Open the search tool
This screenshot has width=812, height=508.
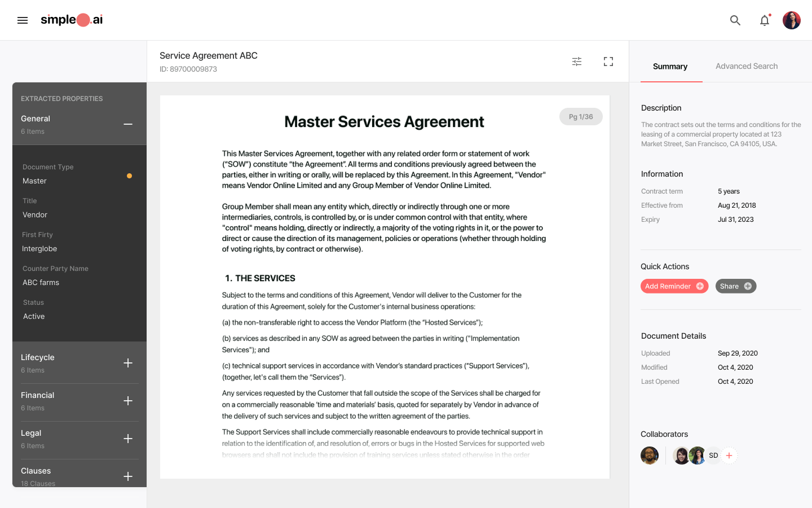coord(735,20)
